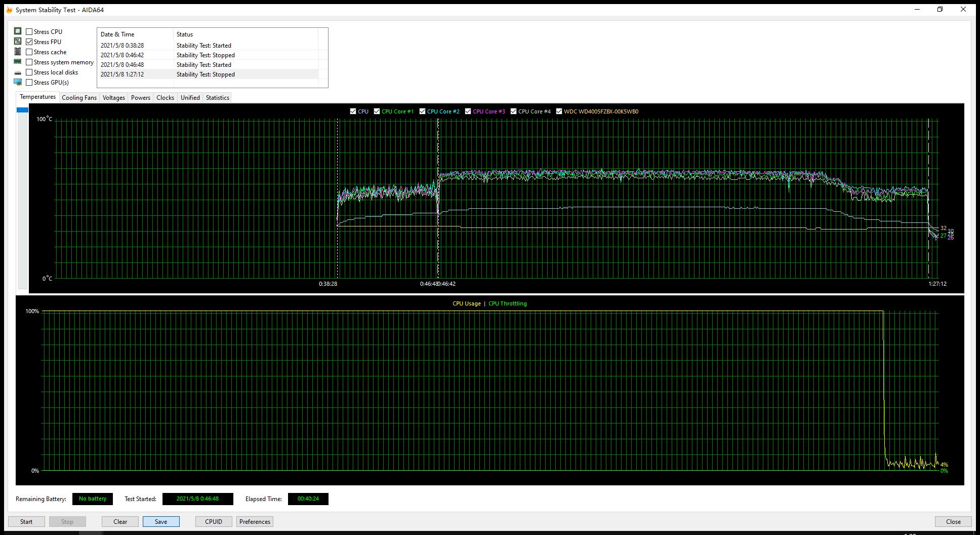
Task: Switch to the Voltages tab
Action: (x=113, y=98)
